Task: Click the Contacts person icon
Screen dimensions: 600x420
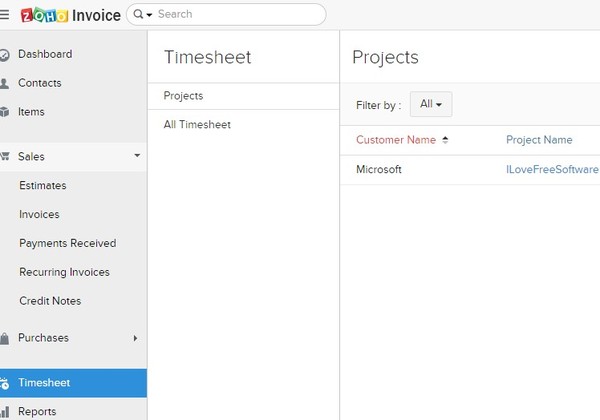Action: click(5, 83)
